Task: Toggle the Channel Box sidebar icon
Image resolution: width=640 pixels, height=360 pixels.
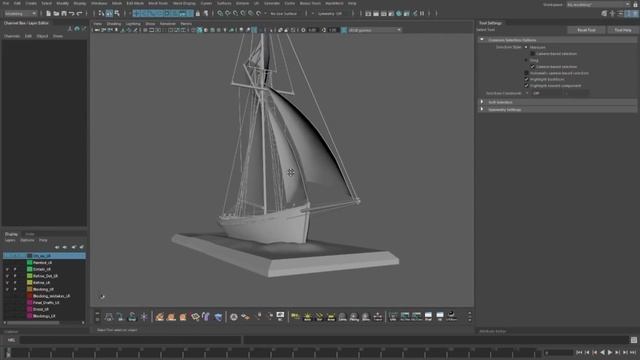Action: (x=636, y=13)
